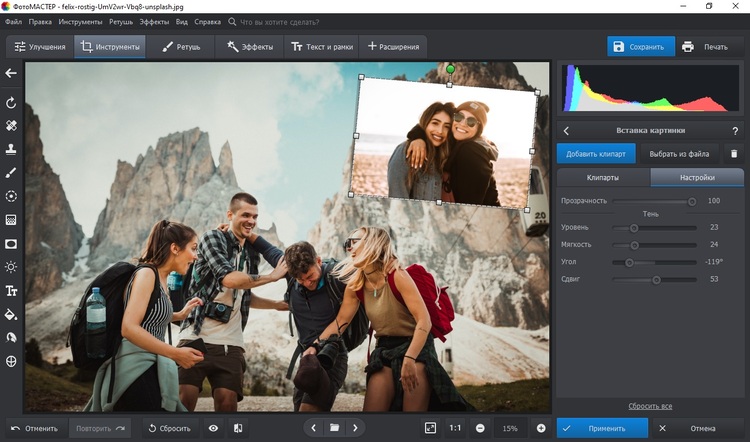Open the Эффекты menu in menu bar

pos(154,21)
